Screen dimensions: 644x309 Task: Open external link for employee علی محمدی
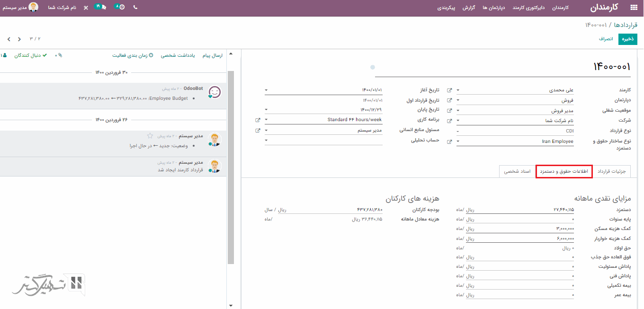449,90
